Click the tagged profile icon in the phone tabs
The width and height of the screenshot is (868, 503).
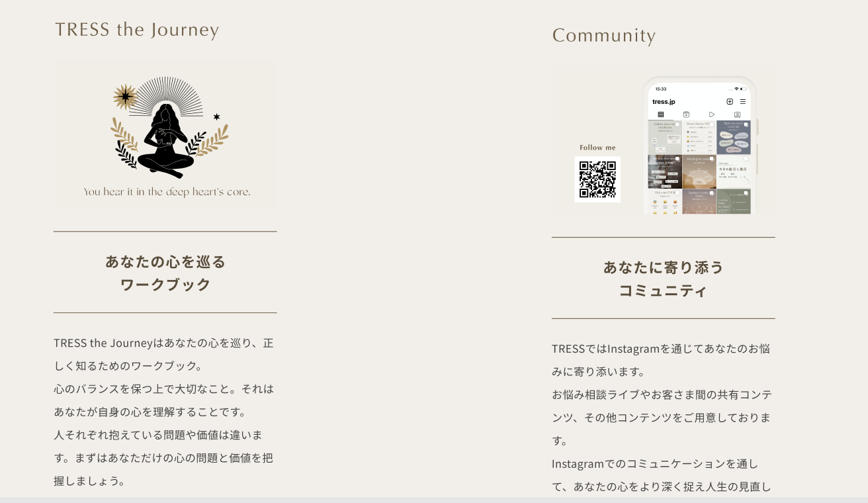point(738,114)
